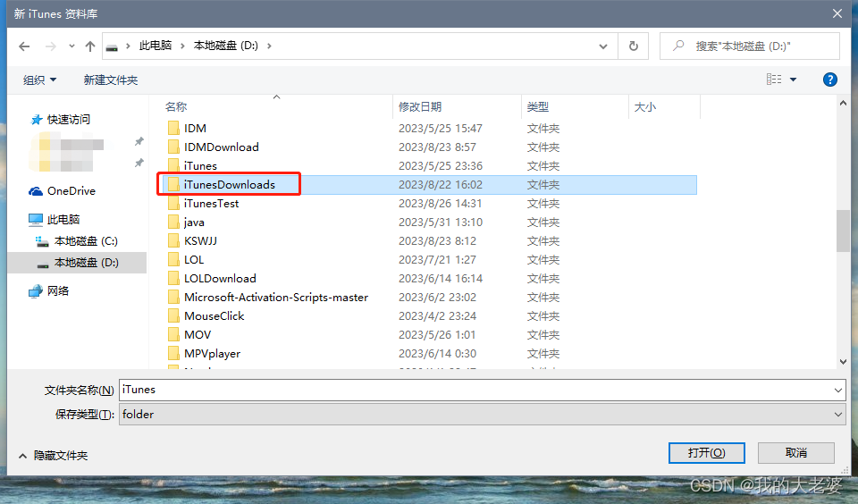
Task: Click the 打开(O) button
Action: point(706,453)
